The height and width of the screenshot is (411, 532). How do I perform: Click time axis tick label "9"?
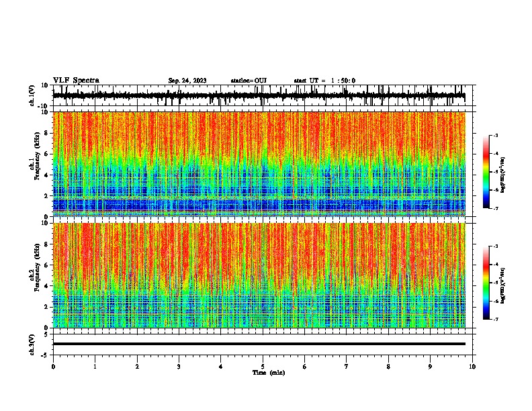point(430,367)
